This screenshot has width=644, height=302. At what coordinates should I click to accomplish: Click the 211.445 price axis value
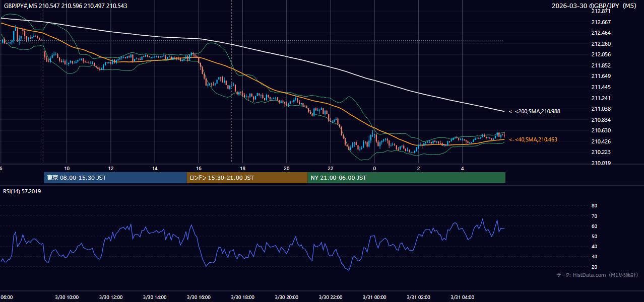pos(601,87)
